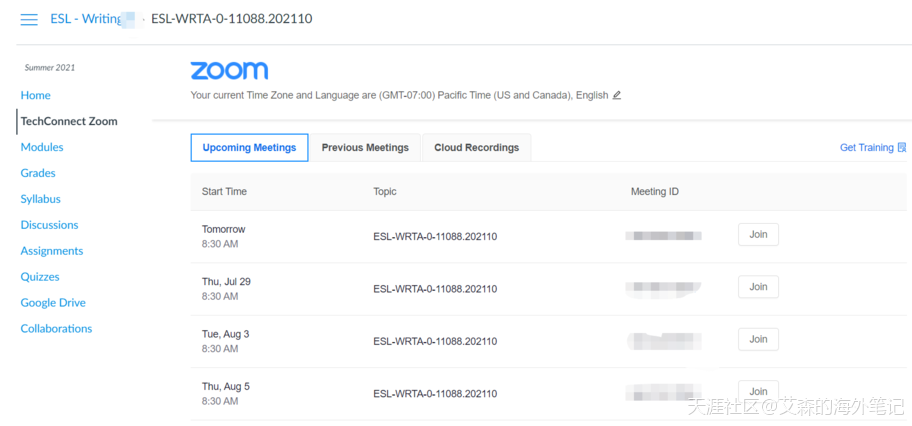This screenshot has height=426, width=912.
Task: Click the Thu, Jul 29 date cell
Action: pyautogui.click(x=226, y=282)
